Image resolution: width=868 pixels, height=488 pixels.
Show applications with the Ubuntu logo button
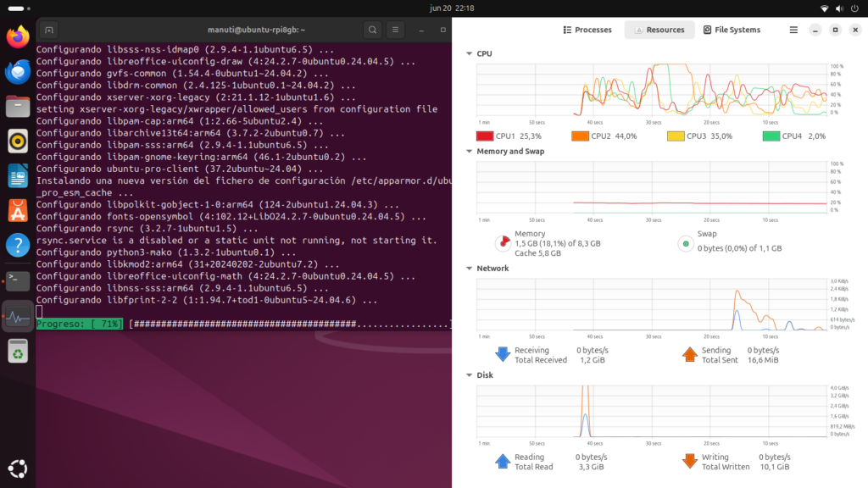coord(18,469)
